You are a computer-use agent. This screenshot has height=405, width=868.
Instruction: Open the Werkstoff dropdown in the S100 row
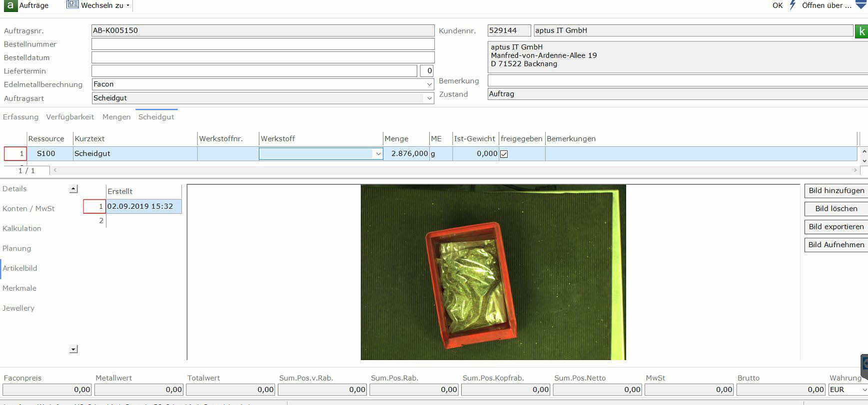tap(378, 154)
